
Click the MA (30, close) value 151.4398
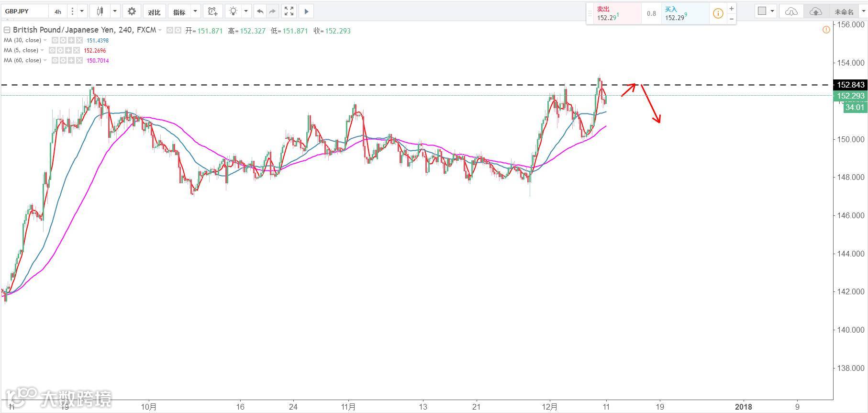click(98, 41)
